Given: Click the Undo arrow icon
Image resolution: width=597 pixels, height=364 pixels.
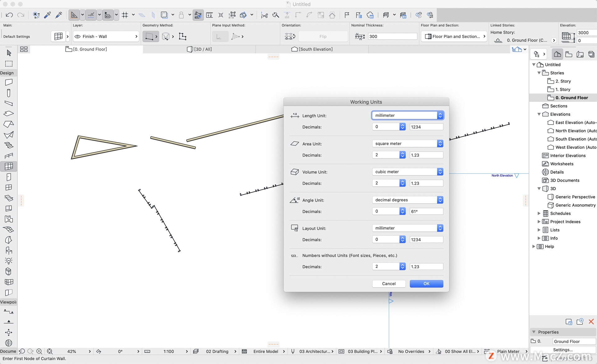Looking at the screenshot, I should [9, 15].
